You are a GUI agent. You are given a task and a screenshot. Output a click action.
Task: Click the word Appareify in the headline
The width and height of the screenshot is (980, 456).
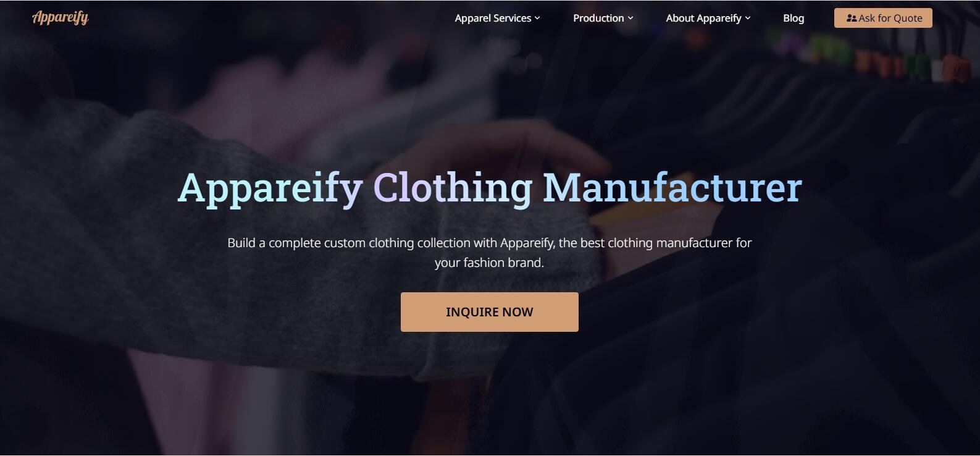coord(270,188)
